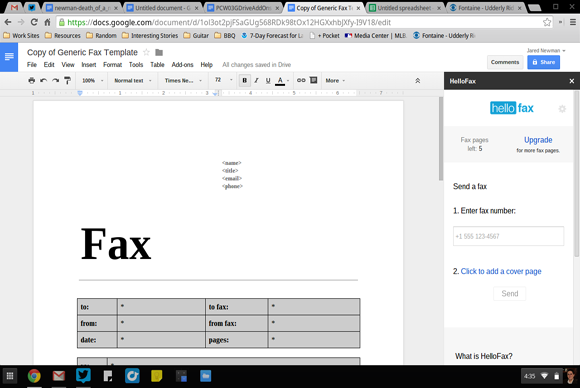Open the Add-ons menu
Image resolution: width=580 pixels, height=388 pixels.
[182, 65]
